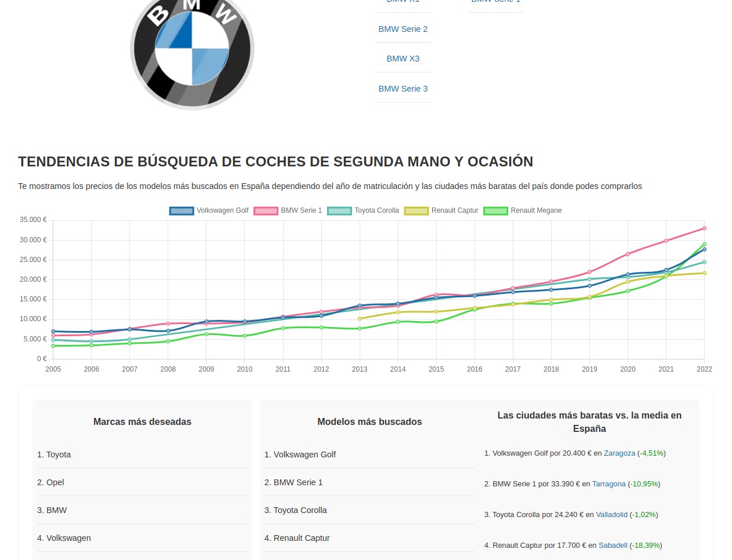Click Renault Megane 2005 data point

[53, 346]
